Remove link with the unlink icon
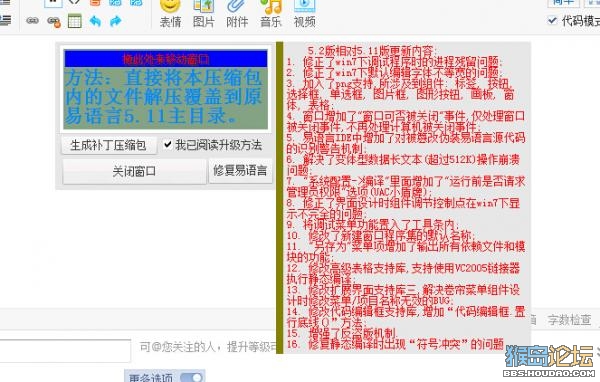 54,21
